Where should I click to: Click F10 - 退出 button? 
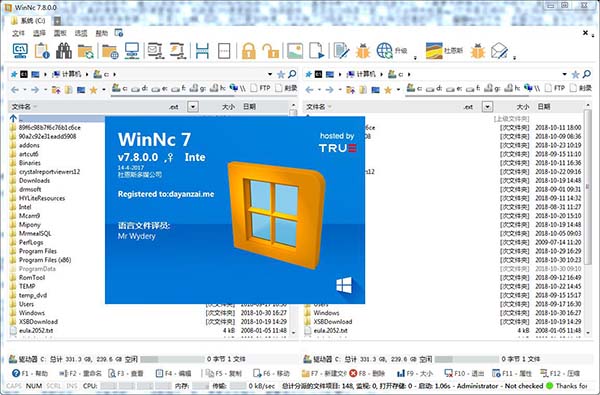click(x=464, y=373)
